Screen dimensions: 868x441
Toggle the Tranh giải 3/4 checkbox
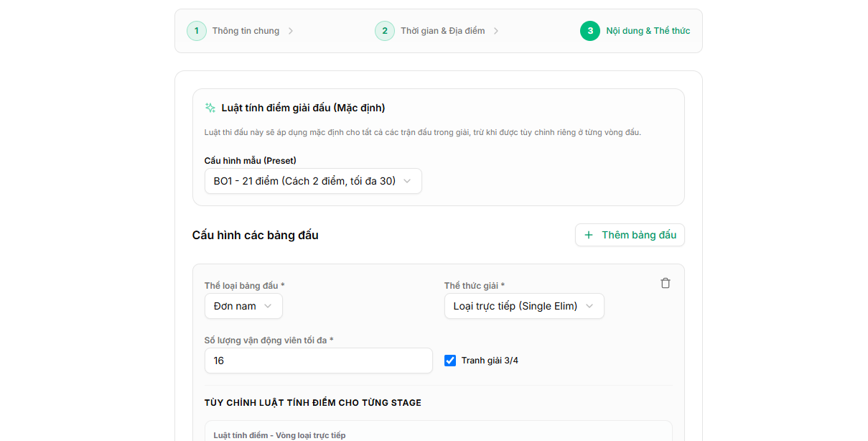coord(450,361)
